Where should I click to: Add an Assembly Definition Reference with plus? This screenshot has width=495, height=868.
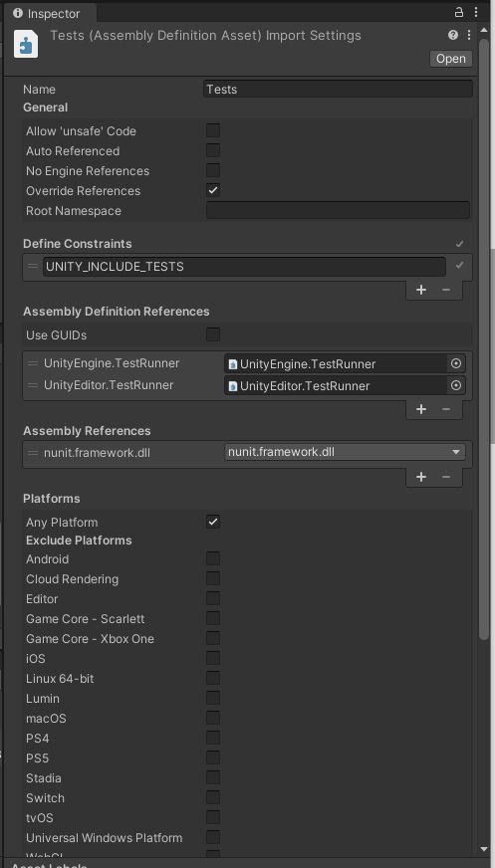point(421,409)
